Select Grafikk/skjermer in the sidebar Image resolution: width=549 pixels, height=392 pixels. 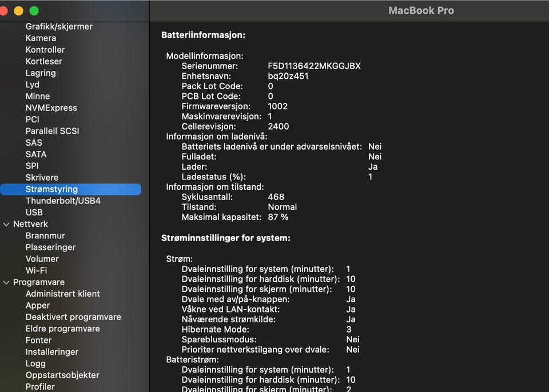point(59,27)
